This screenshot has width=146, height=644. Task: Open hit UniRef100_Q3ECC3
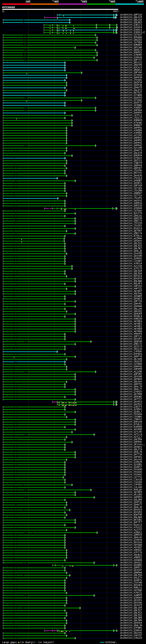[x=131, y=25]
